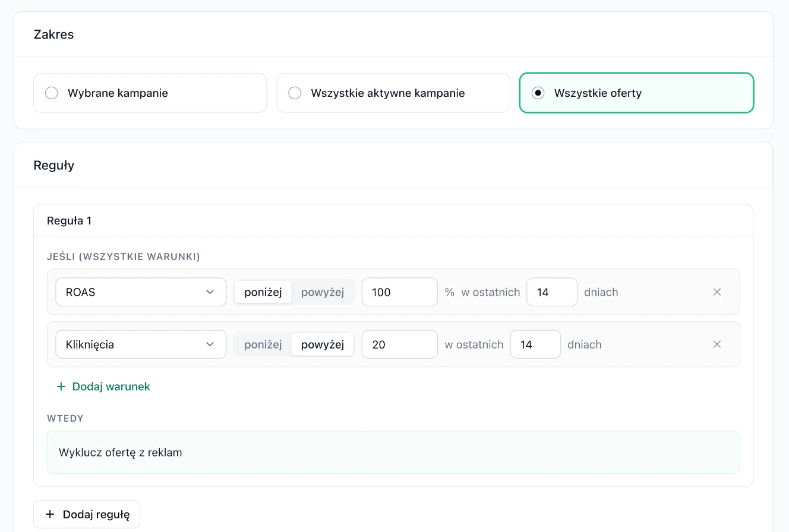The width and height of the screenshot is (789, 532).
Task: Remove the ROAS condition with its X icon
Action: 717,292
